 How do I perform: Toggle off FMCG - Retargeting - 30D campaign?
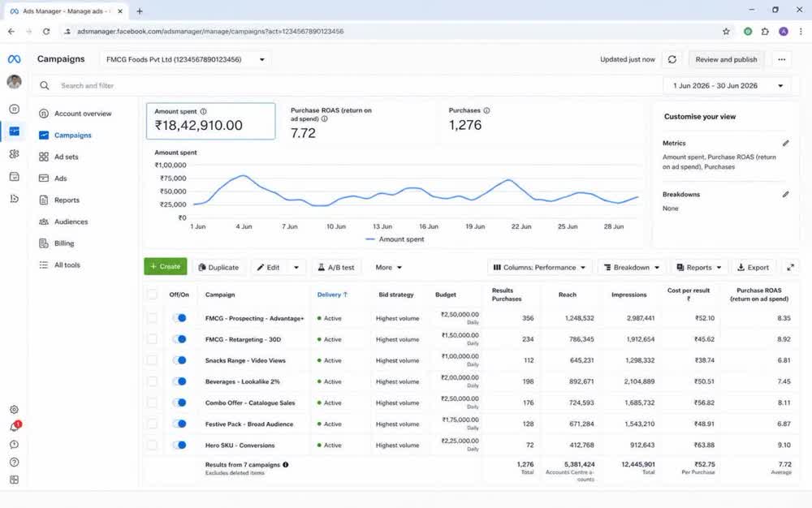[x=179, y=339]
